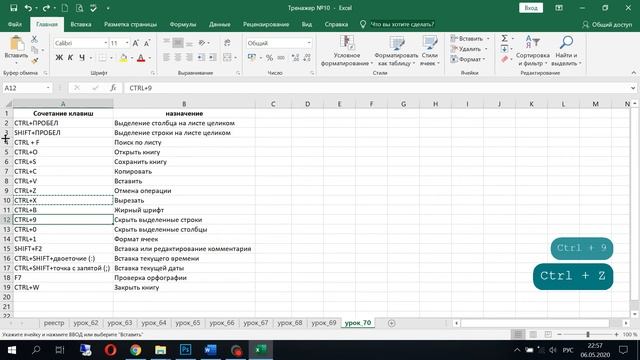Open Photoshop from the taskbar

coord(185,350)
